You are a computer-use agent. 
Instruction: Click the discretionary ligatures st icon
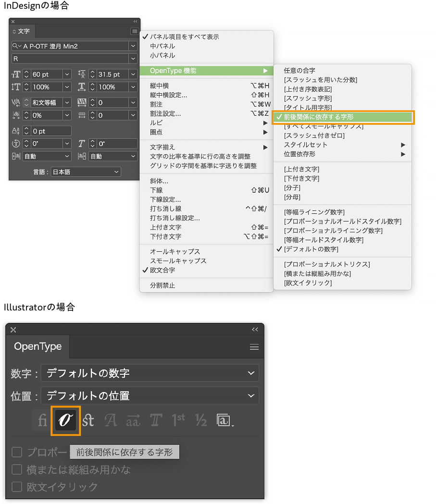(88, 420)
